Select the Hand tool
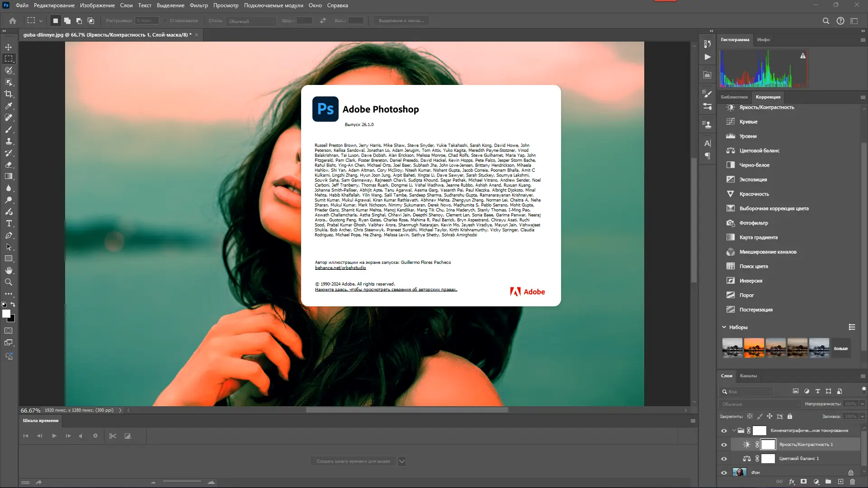 pos(9,270)
